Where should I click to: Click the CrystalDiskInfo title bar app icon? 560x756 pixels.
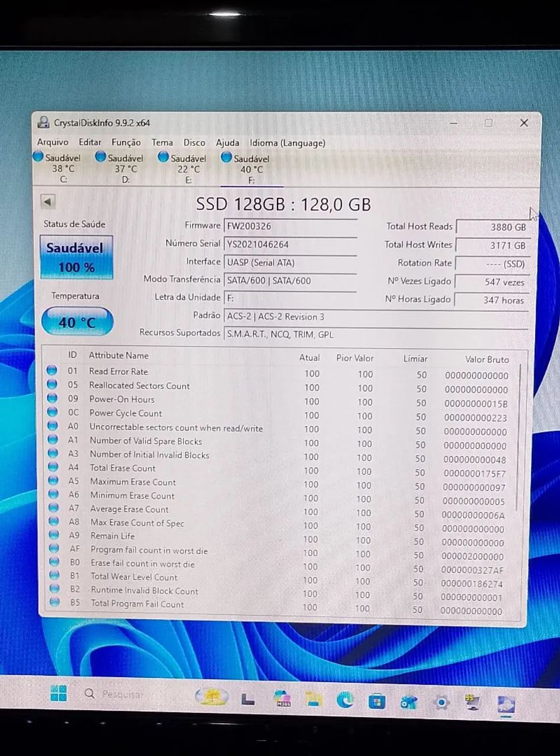pyautogui.click(x=43, y=122)
